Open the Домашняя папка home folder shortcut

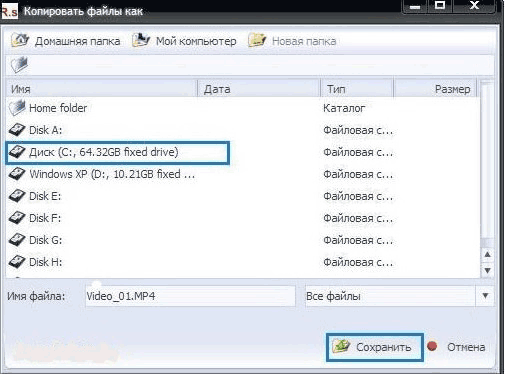(66, 41)
